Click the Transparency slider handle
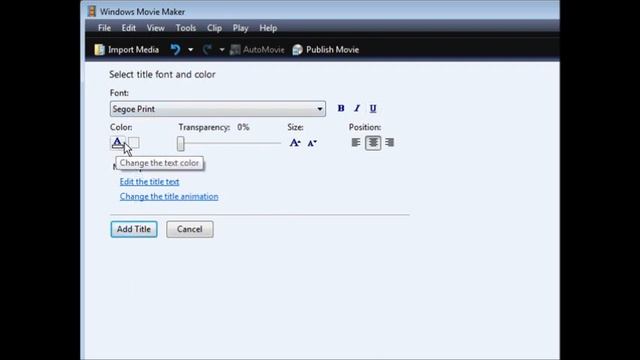This screenshot has height=360, width=640. pos(180,143)
